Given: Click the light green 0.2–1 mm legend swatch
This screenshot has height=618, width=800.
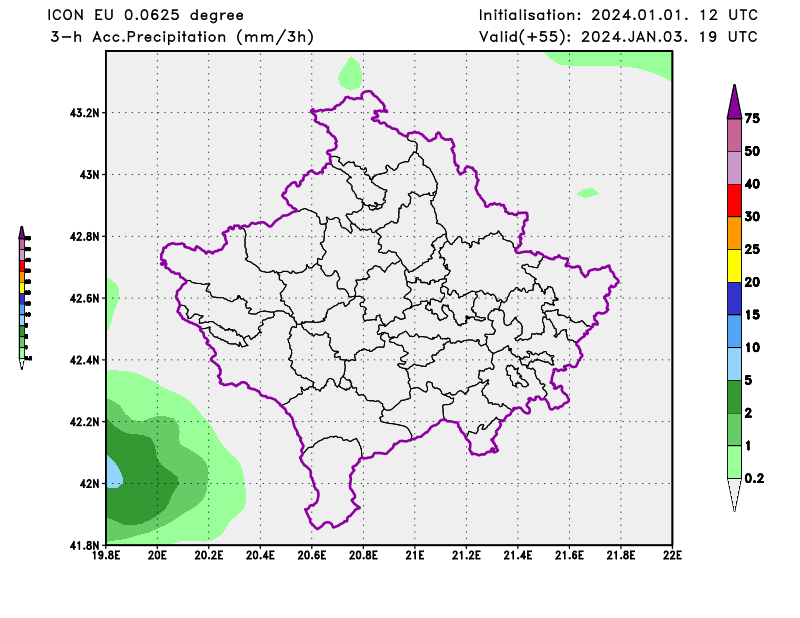Looking at the screenshot, I should coord(734,462).
